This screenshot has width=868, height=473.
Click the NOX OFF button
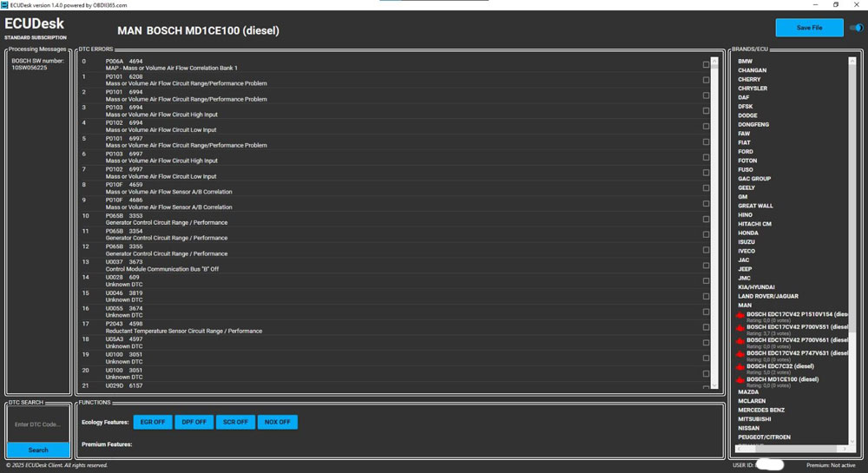[278, 422]
